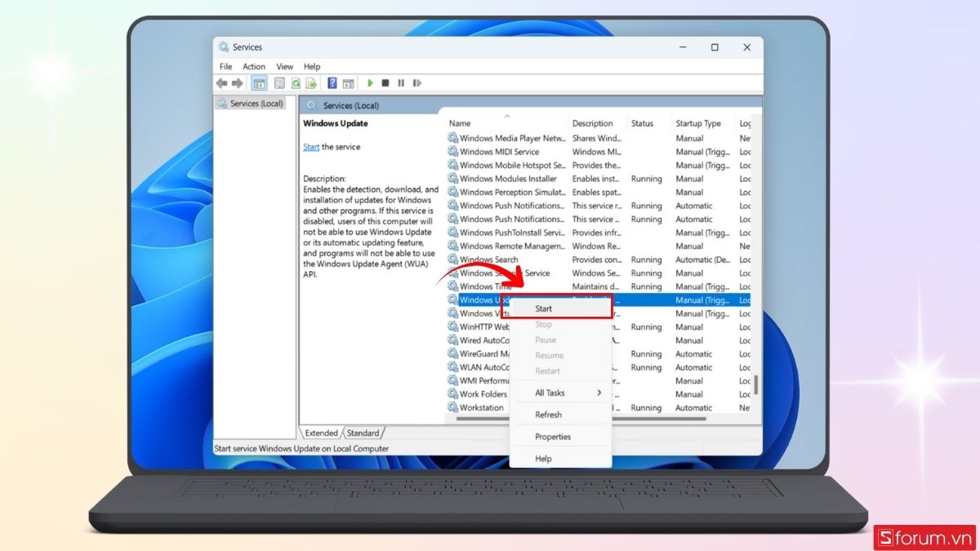Click the Pause Service toolbar icon
The image size is (980, 551).
tap(401, 83)
